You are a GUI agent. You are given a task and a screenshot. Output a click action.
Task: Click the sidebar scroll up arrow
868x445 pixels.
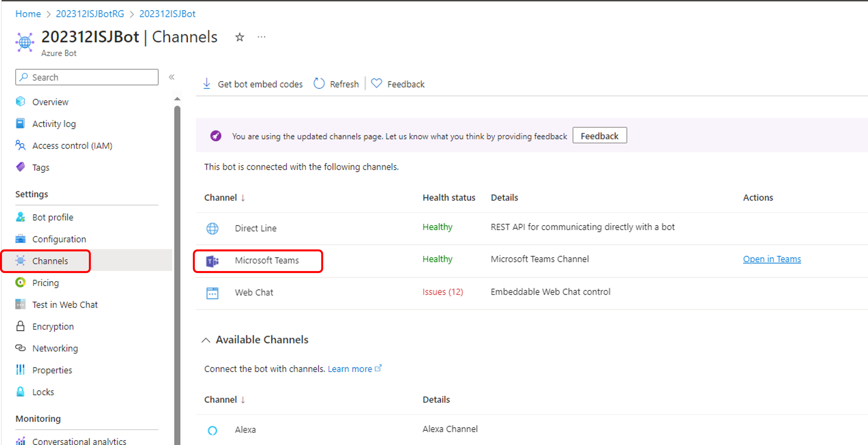pos(177,99)
